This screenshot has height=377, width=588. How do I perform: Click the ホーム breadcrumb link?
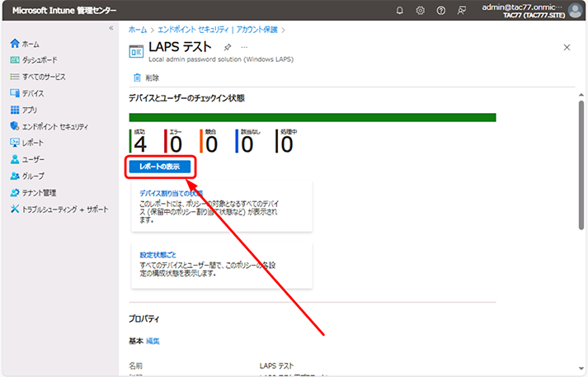[x=138, y=30]
